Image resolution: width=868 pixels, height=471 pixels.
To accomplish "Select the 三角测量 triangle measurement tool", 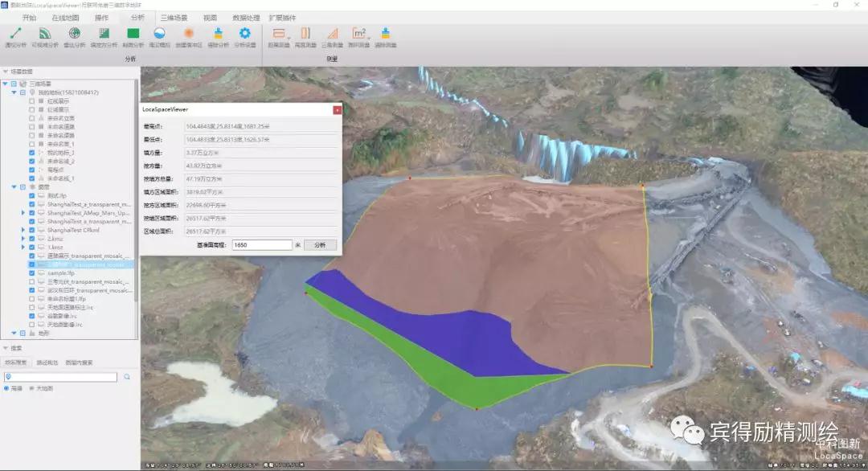I will click(332, 34).
